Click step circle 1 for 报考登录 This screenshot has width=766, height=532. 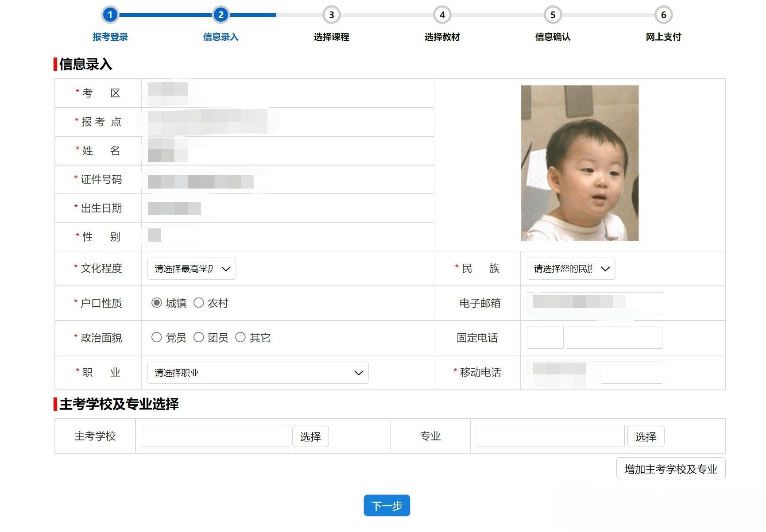pos(110,15)
